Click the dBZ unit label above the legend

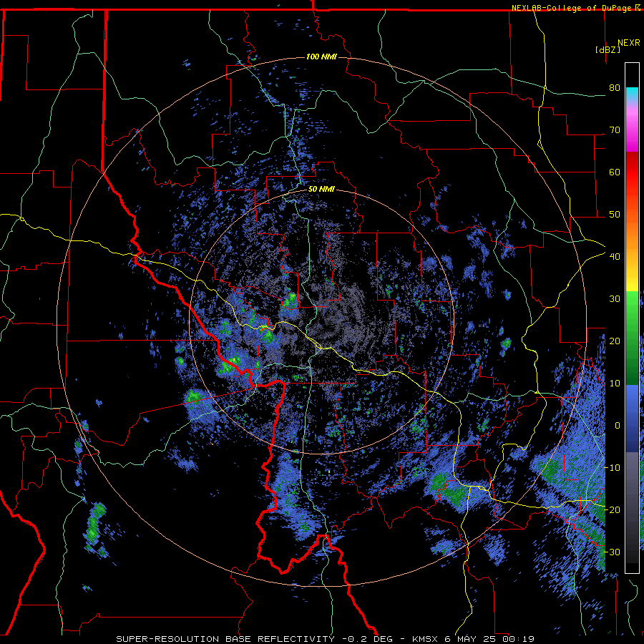[608, 49]
